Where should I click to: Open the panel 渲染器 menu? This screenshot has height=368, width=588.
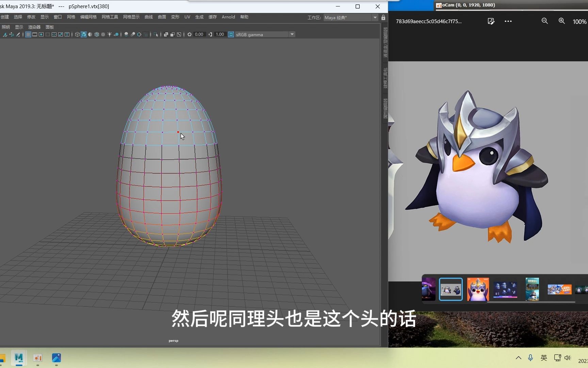[34, 27]
